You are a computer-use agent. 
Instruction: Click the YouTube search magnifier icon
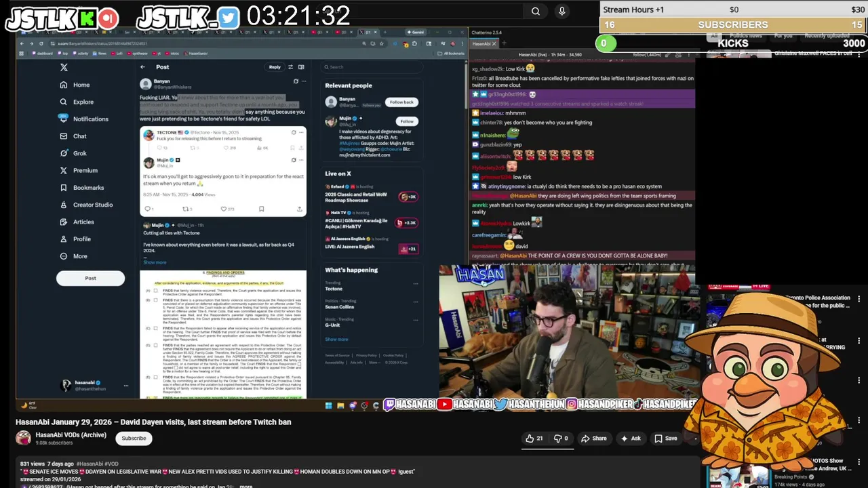(x=536, y=11)
